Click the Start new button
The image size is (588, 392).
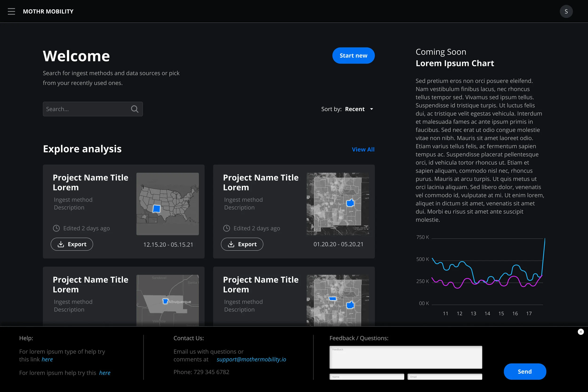click(353, 55)
